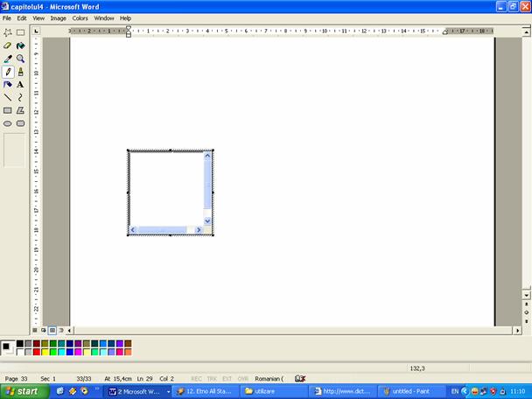The height and width of the screenshot is (399, 532).
Task: Switch to Print Layout view button
Action: click(x=52, y=330)
